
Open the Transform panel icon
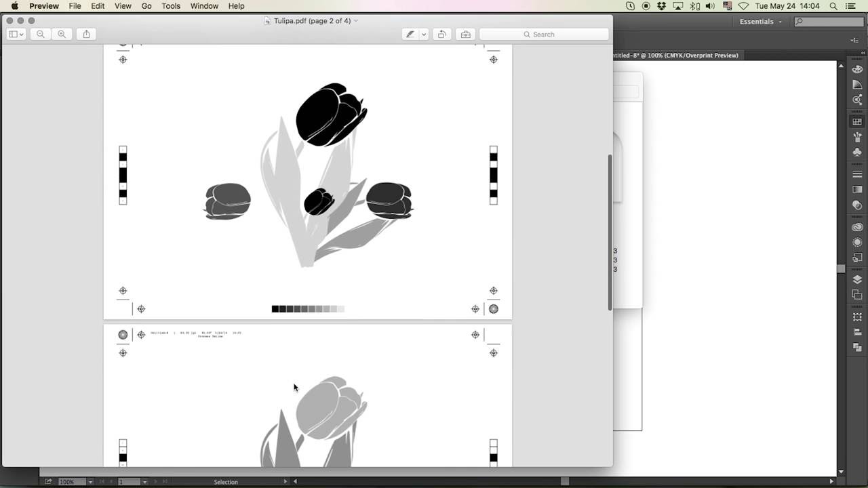(857, 317)
